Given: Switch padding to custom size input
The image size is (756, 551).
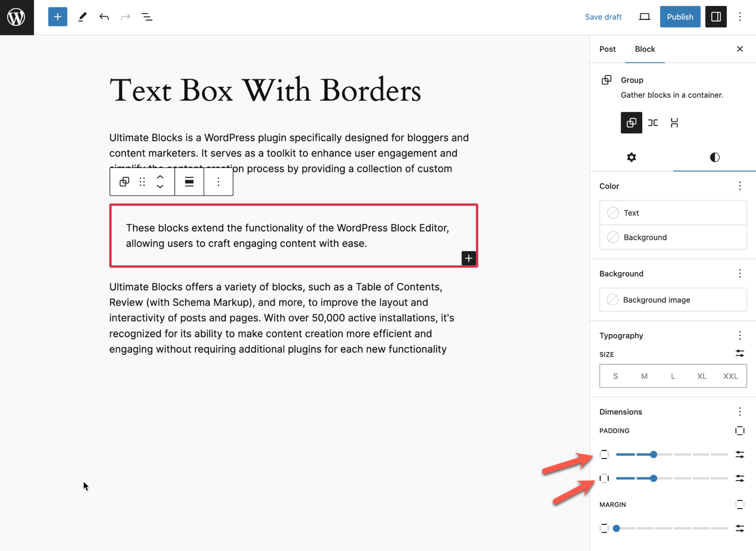Looking at the screenshot, I should point(740,454).
